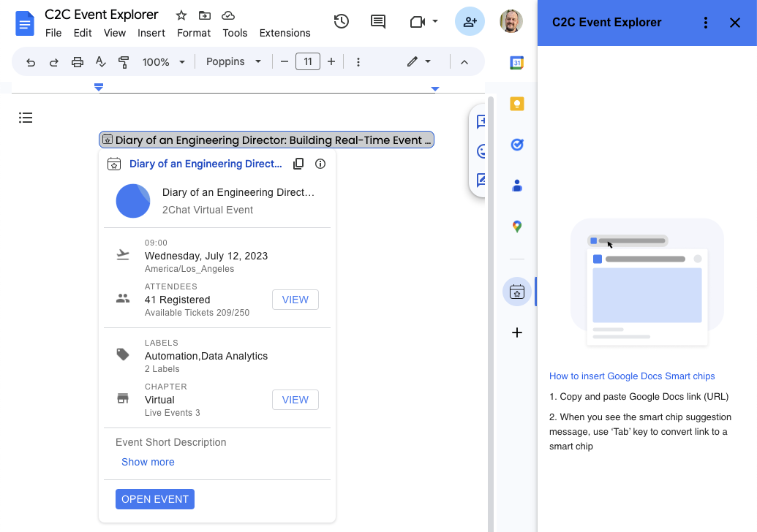This screenshot has width=757, height=532.
Task: Redo the last action
Action: pos(53,61)
